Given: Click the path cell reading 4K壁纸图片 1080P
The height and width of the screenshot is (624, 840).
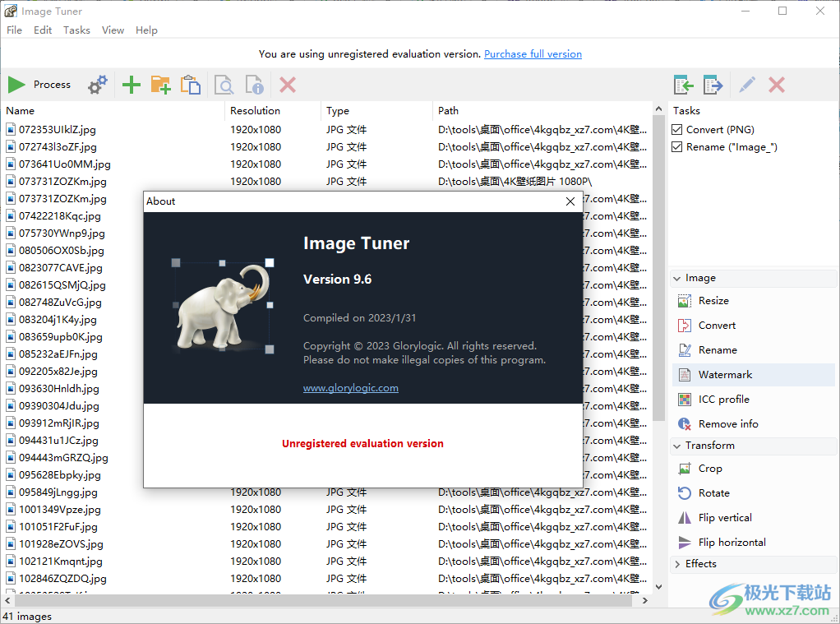Looking at the screenshot, I should pyautogui.click(x=515, y=181).
